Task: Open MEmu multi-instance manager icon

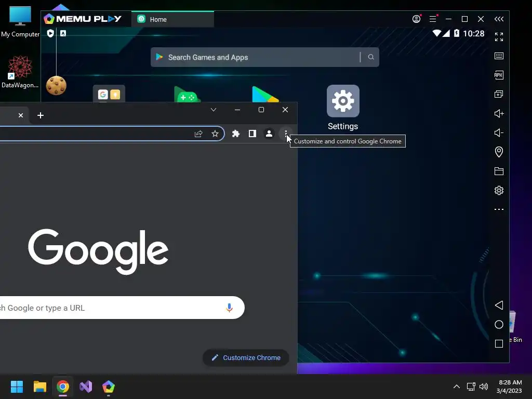Action: 499,94
